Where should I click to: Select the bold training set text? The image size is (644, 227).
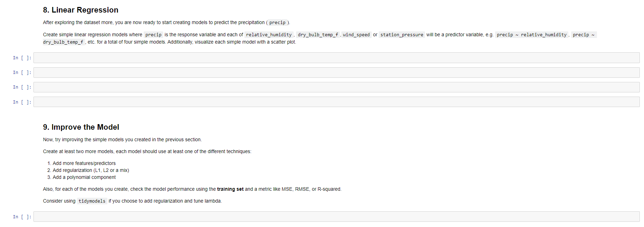click(230, 189)
